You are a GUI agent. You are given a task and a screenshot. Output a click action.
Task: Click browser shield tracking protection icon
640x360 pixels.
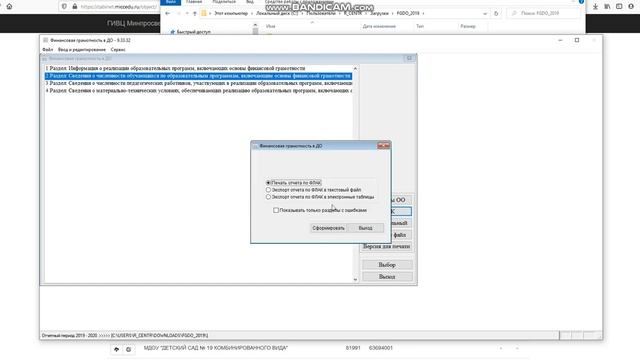tap(64, 7)
